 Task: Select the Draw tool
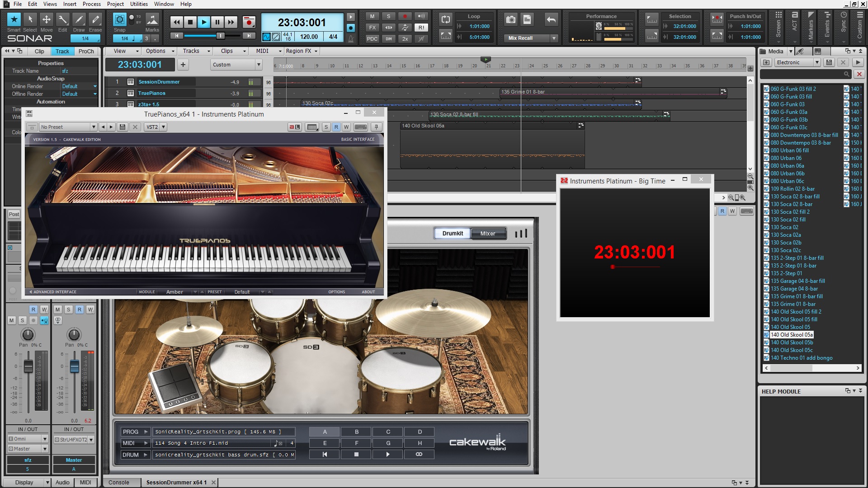pyautogui.click(x=79, y=20)
